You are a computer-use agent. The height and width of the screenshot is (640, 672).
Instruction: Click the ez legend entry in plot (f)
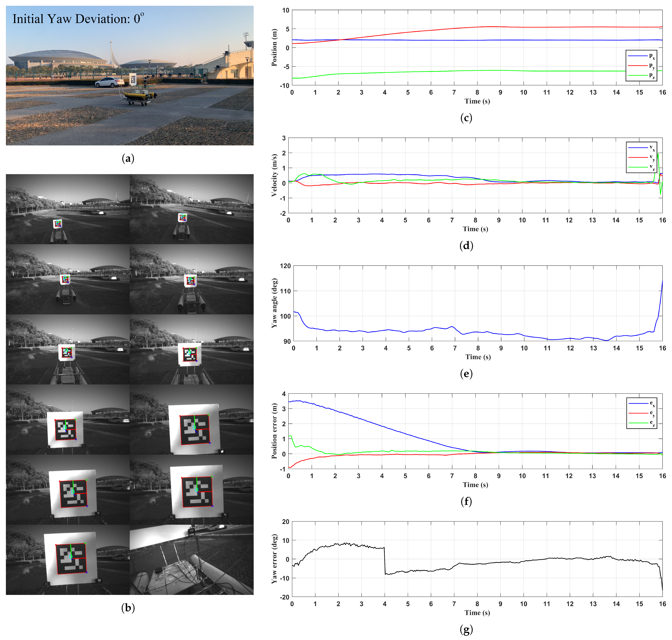642,423
